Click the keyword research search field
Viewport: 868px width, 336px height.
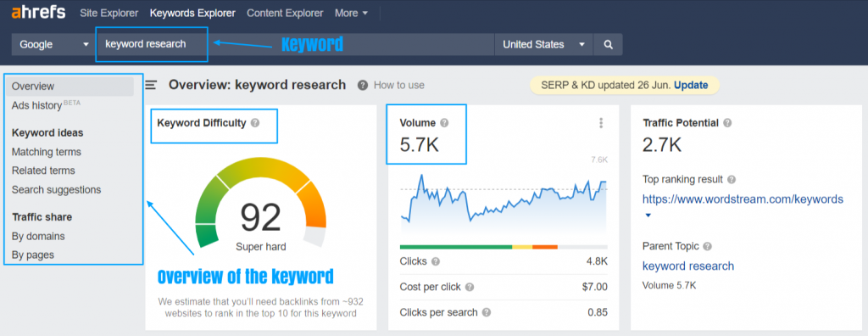tap(295, 44)
